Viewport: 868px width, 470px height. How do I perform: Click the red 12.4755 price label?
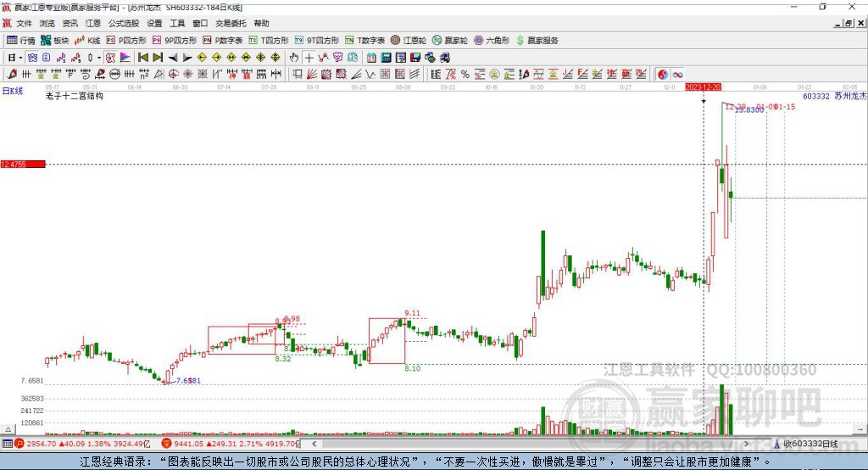click(x=23, y=164)
